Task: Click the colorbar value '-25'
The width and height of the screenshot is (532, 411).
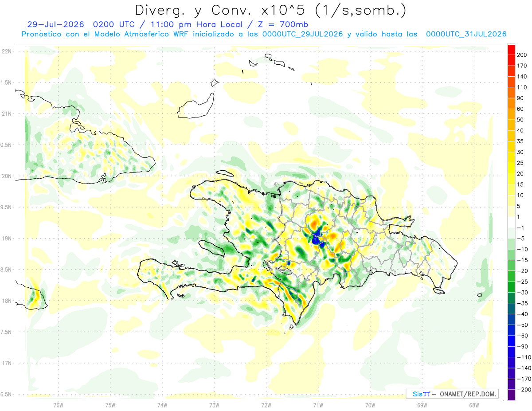Action: (x=522, y=282)
